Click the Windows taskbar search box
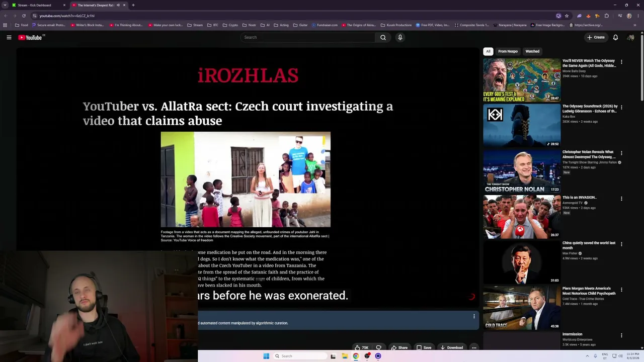This screenshot has width=644, height=362. pos(300,356)
